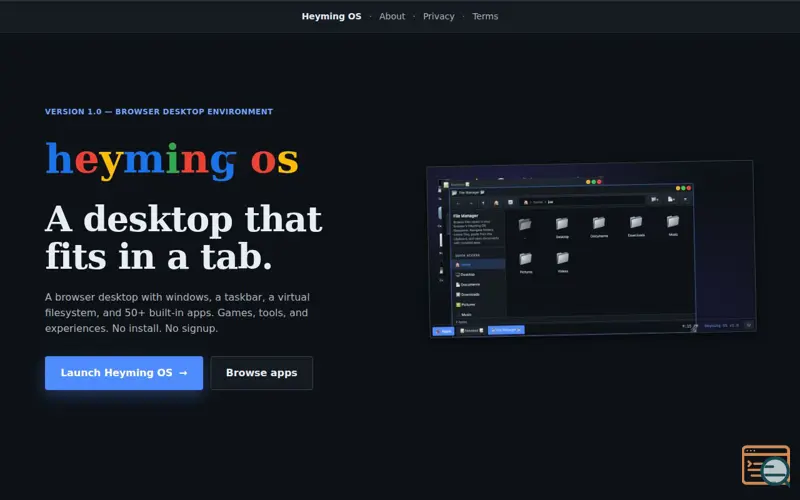Click the Launch Heyming OS button

[x=124, y=373]
